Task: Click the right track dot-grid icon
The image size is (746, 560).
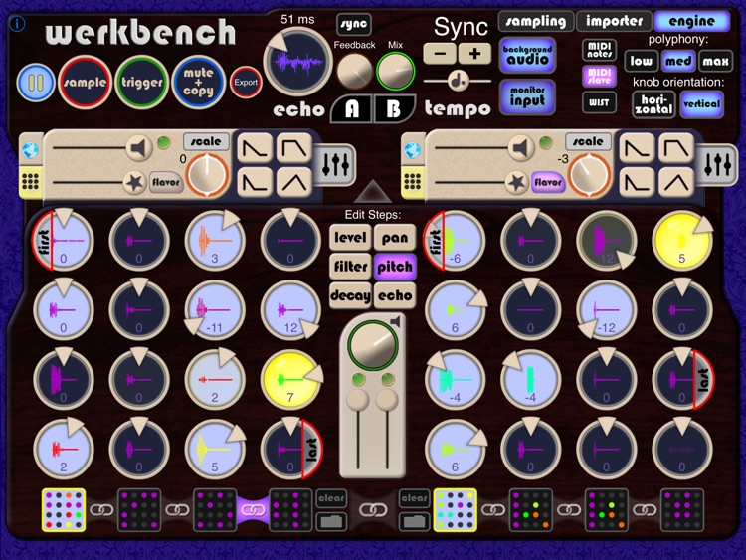Action: coord(412,182)
